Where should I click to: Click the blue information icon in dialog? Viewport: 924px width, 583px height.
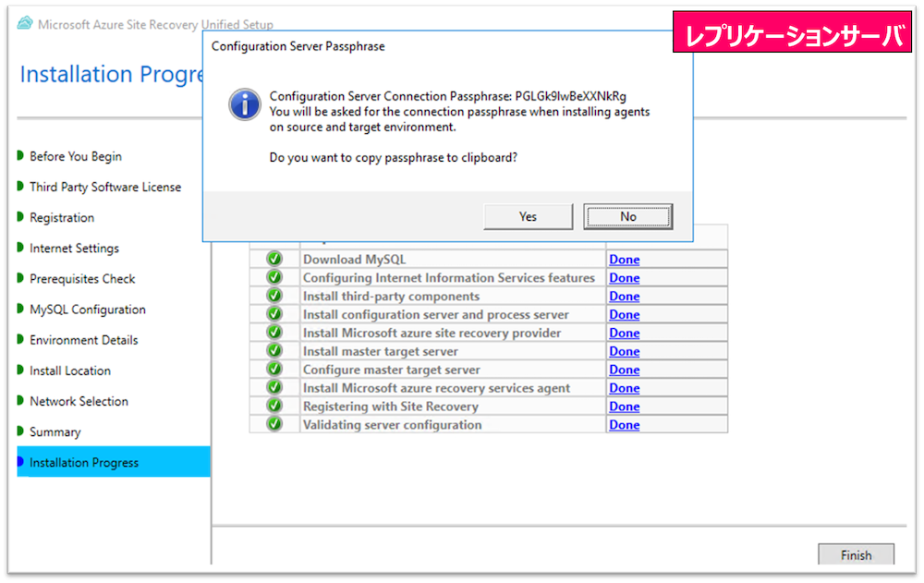point(245,104)
